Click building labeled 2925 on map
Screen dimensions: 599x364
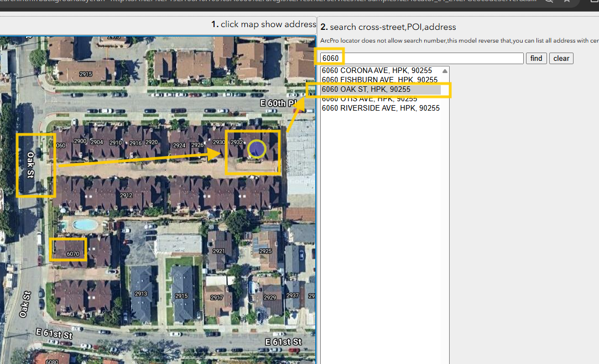point(265,251)
